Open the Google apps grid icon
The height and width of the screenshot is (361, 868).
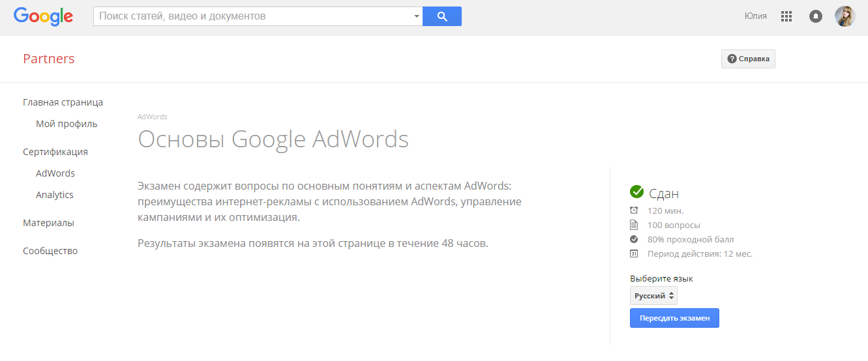(x=786, y=16)
